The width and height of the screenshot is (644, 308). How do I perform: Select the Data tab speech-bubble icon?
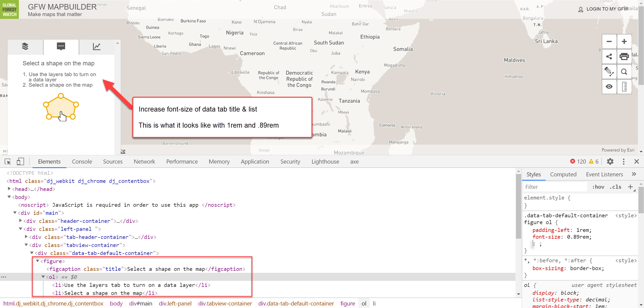pos(61,47)
